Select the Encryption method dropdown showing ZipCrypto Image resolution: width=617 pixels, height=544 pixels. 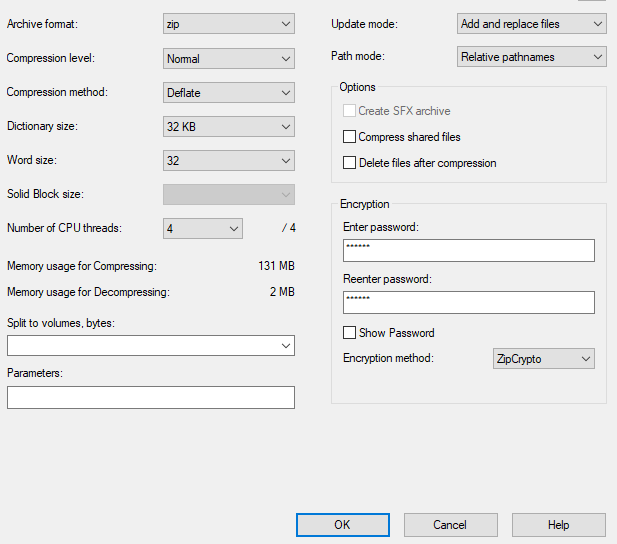click(x=543, y=359)
